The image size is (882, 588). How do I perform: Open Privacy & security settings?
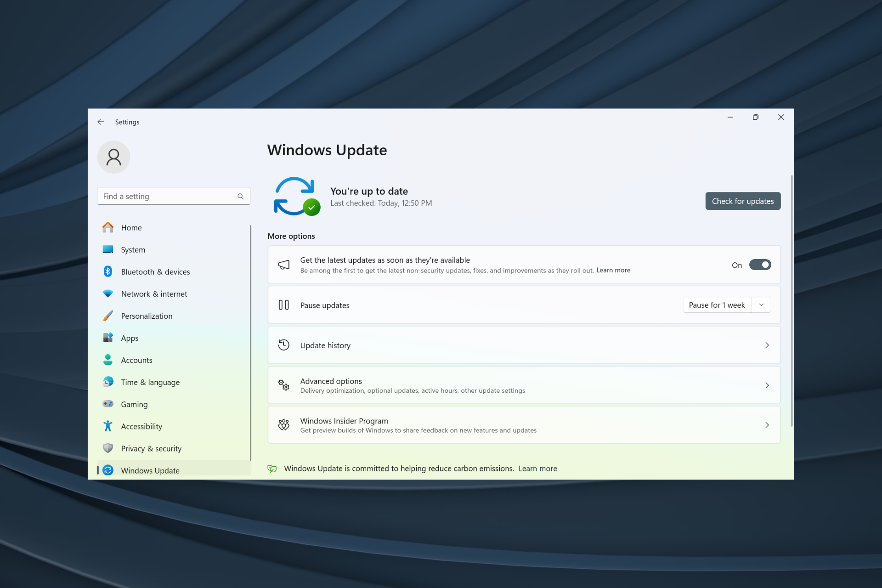(x=174, y=448)
